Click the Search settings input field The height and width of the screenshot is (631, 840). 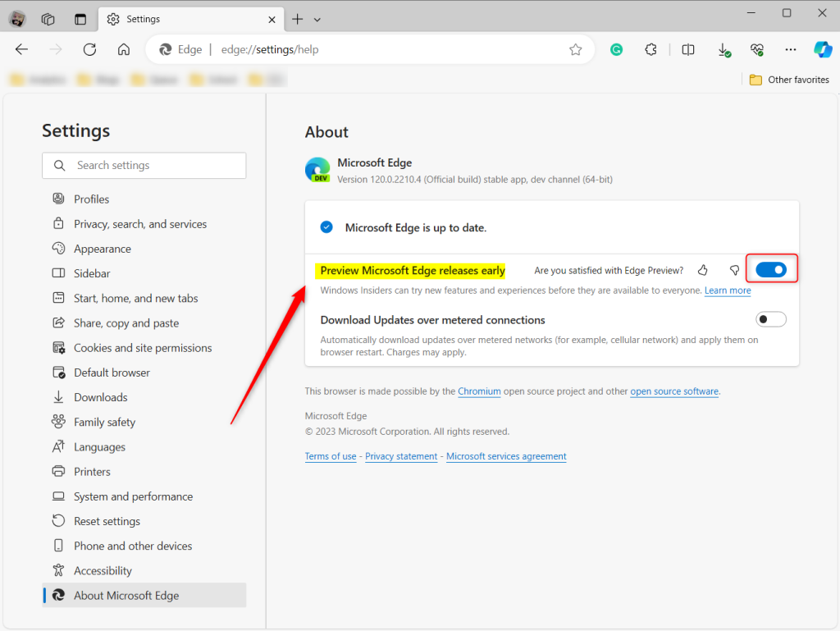click(144, 166)
